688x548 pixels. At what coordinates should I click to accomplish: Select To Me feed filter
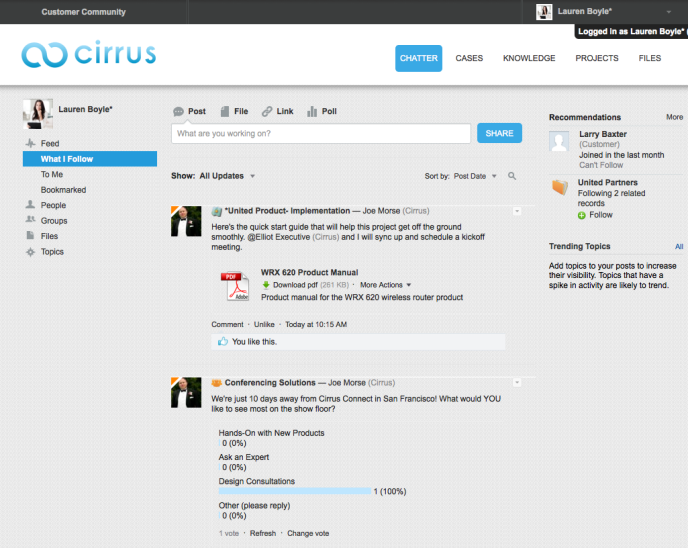pyautogui.click(x=52, y=174)
